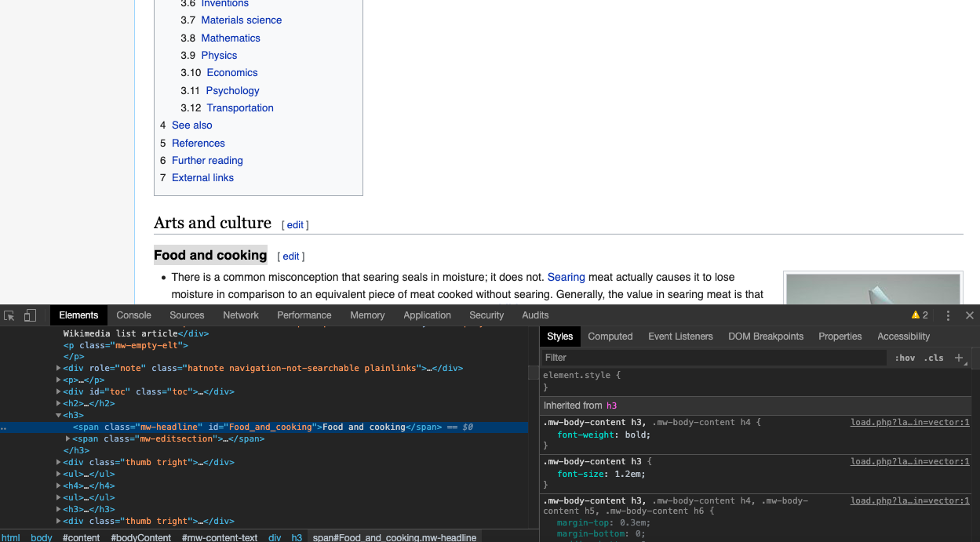Viewport: 980px width, 542px height.
Task: Expand the div id="toc" node
Action: [59, 391]
